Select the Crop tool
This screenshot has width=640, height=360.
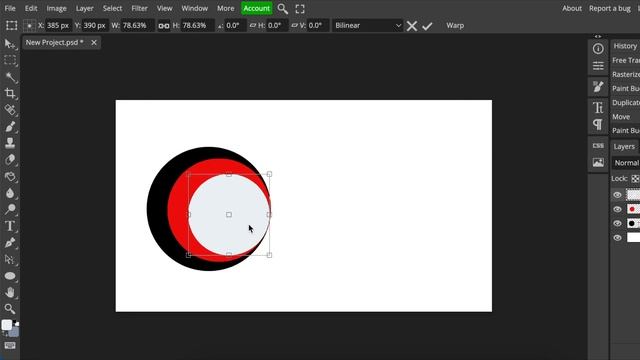pyautogui.click(x=10, y=93)
